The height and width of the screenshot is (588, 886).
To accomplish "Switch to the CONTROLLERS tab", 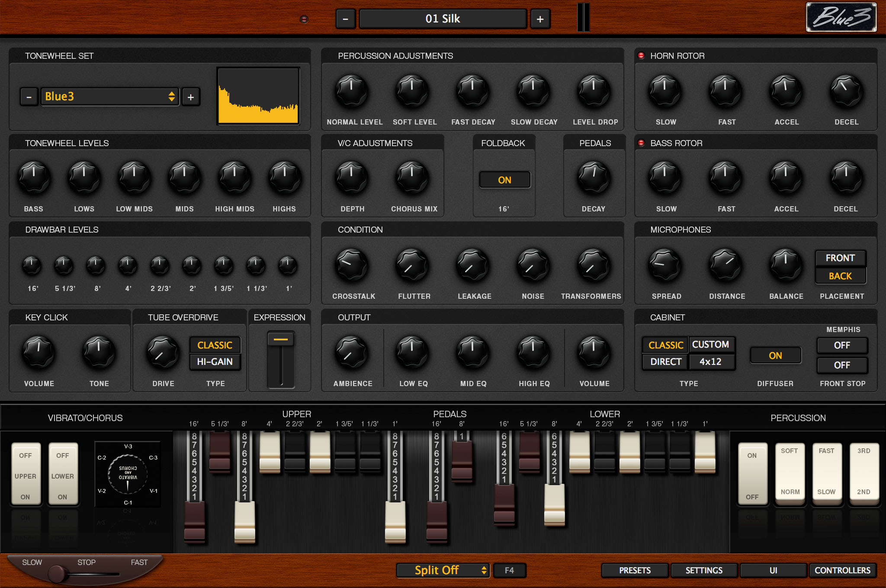I will tap(842, 570).
